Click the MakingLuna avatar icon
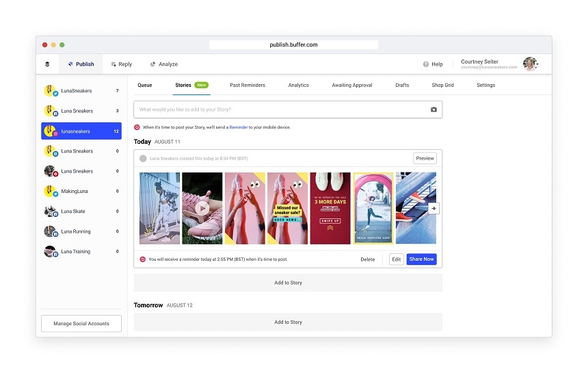588x373 pixels. [50, 192]
